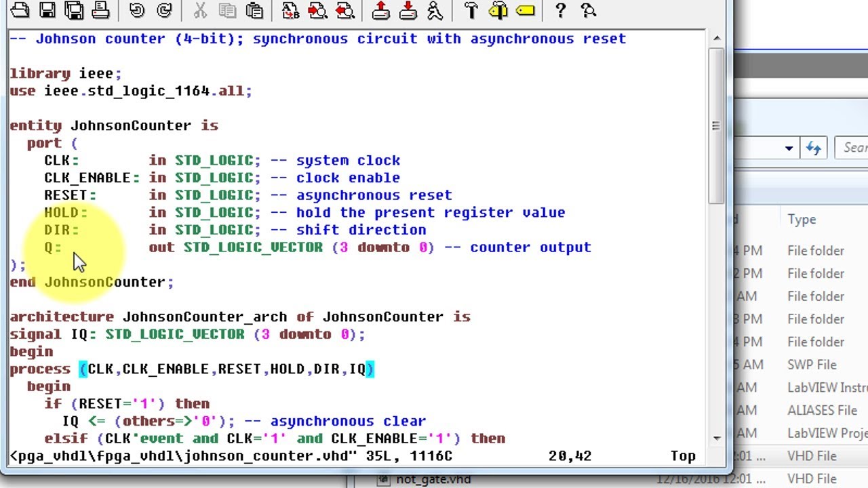The width and height of the screenshot is (868, 488).
Task: Click the 'architecture JohnsonCounter_arch' line
Action: tap(240, 317)
